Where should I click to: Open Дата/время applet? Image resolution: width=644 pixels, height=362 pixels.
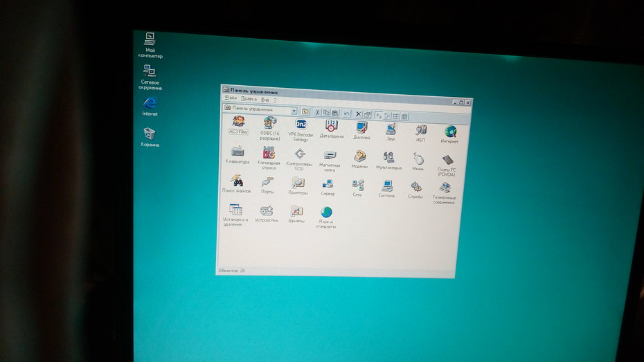pyautogui.click(x=332, y=129)
